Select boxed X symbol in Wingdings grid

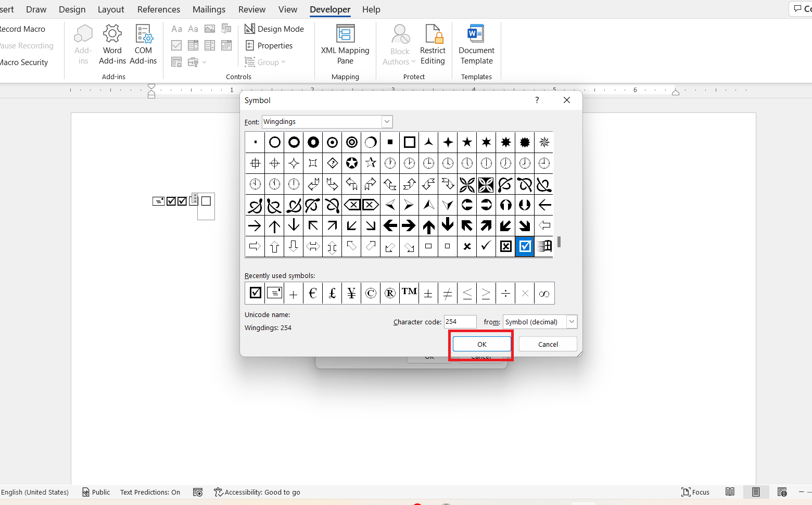tap(505, 246)
